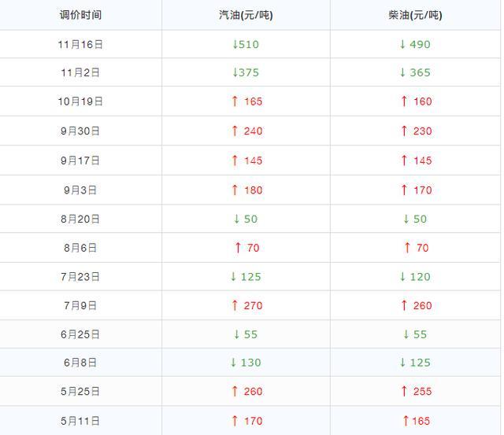The height and width of the screenshot is (435, 504).
Task: Select the 6月8日 date cell
Action: pos(80,363)
